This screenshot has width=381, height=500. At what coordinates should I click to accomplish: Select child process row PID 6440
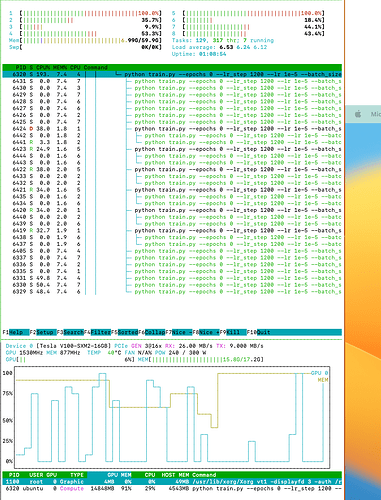[172, 217]
